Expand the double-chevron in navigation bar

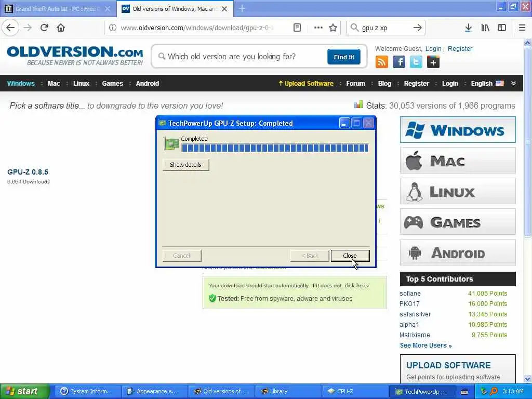513,84
